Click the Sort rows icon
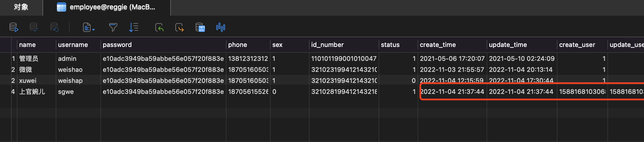The height and width of the screenshot is (142, 644). 134,27
